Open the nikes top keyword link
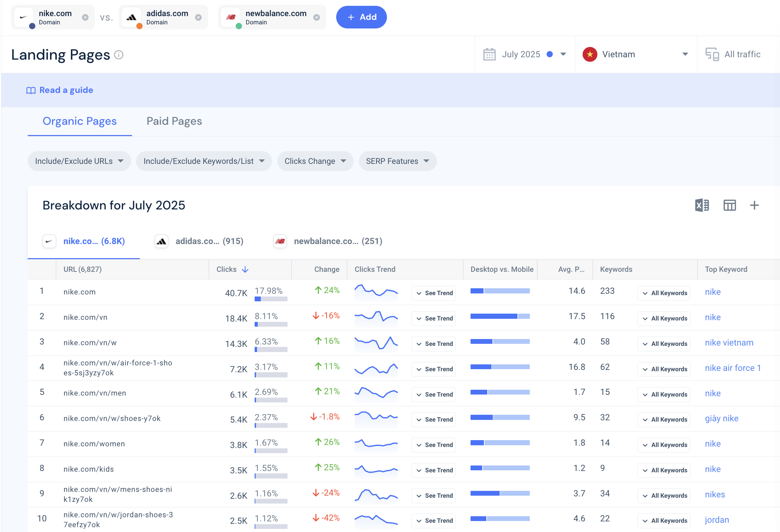 [x=715, y=495]
